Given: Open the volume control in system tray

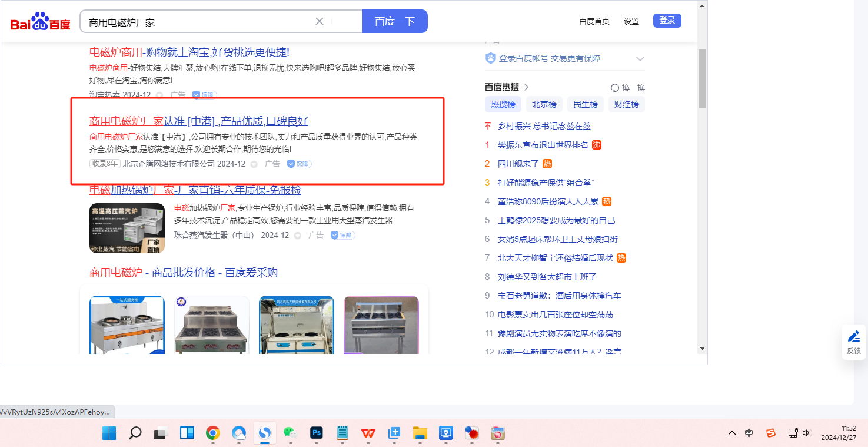Looking at the screenshot, I should pyautogui.click(x=806, y=433).
